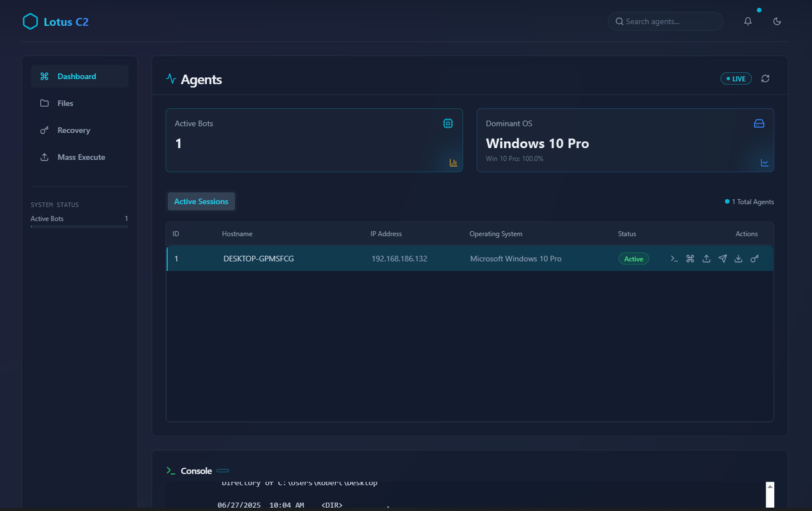The height and width of the screenshot is (511, 812).
Task: Toggle the LIVE update badge
Action: [x=736, y=79]
